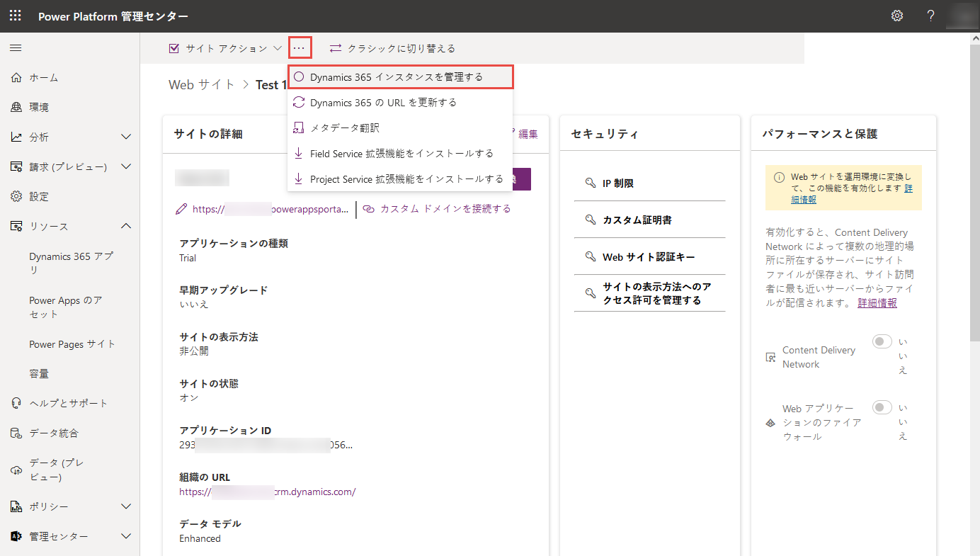Expand the ポリシー section chevron
980x556 pixels.
127,506
